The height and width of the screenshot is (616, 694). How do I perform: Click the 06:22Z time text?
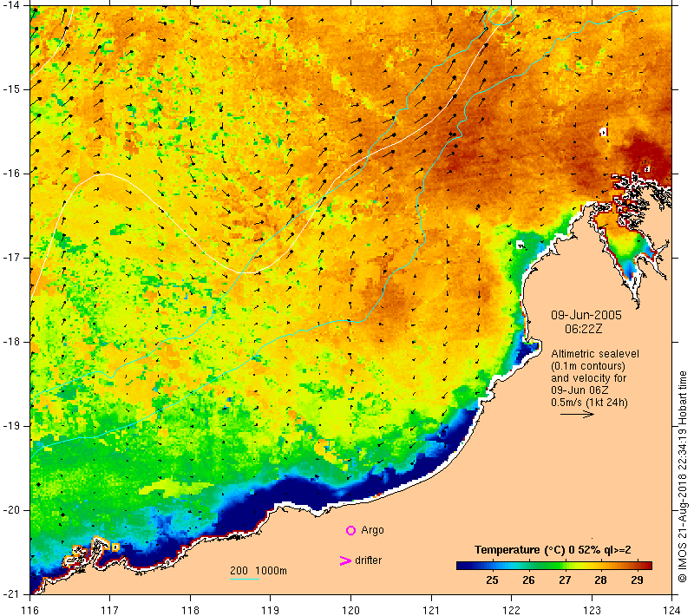pyautogui.click(x=583, y=329)
